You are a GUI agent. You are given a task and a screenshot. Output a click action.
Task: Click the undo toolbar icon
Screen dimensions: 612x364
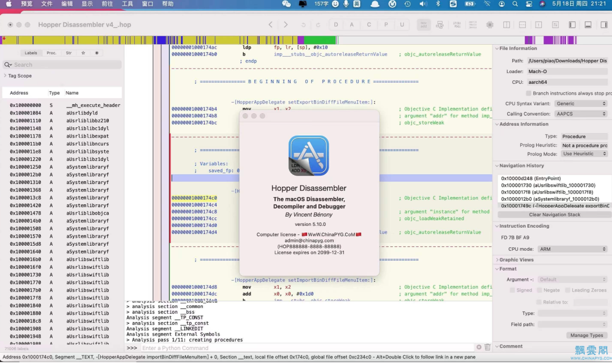click(x=303, y=25)
